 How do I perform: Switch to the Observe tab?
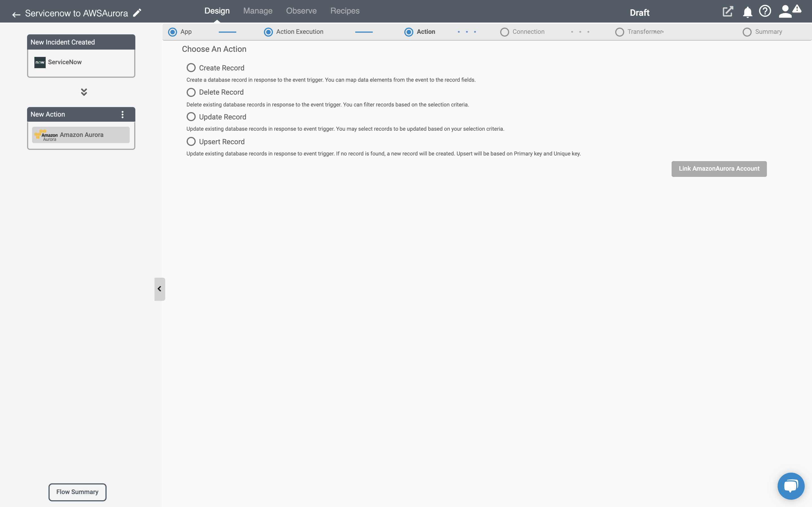301,10
